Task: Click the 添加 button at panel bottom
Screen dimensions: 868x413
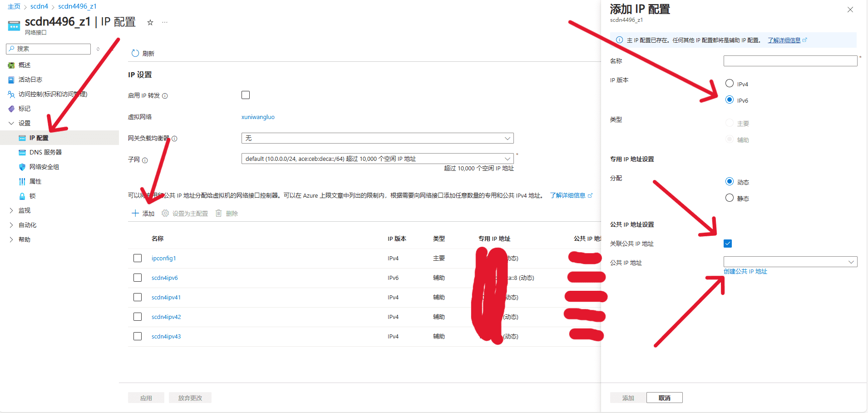Action: 627,397
